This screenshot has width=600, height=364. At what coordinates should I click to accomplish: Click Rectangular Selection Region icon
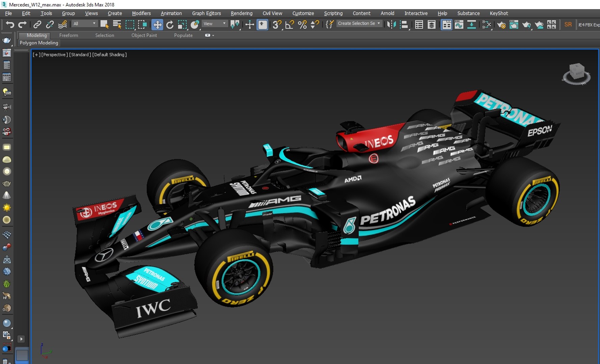(x=130, y=24)
